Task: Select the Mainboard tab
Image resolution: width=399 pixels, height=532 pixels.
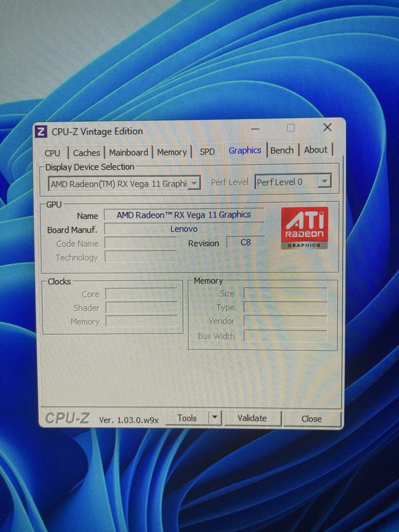Action: coord(128,152)
